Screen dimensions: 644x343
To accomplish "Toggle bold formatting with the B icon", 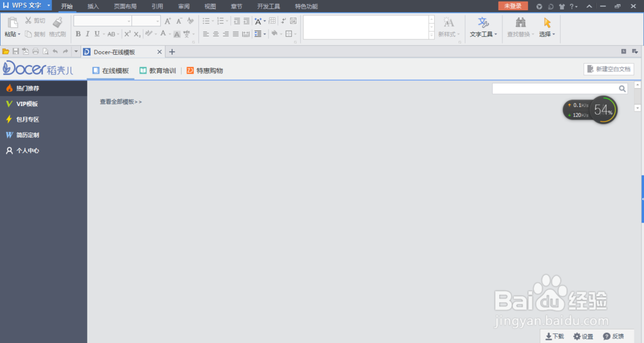I will click(78, 34).
